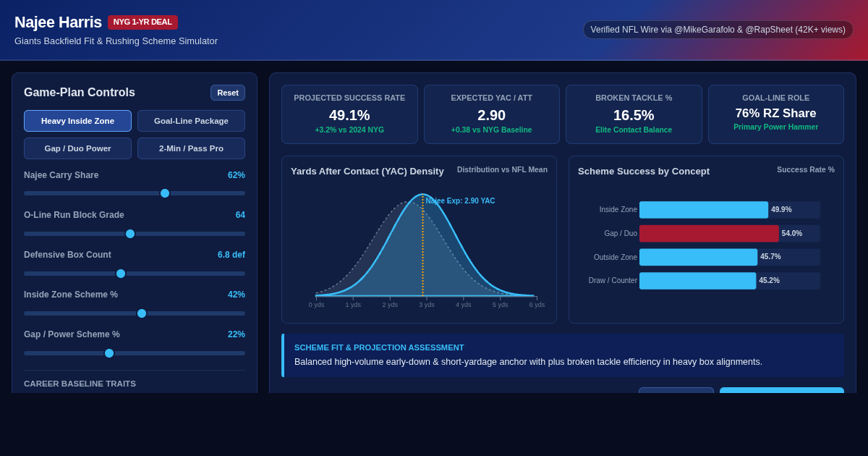
Task: Click the Yards After Contact (YAC) Density title
Action: click(x=367, y=172)
